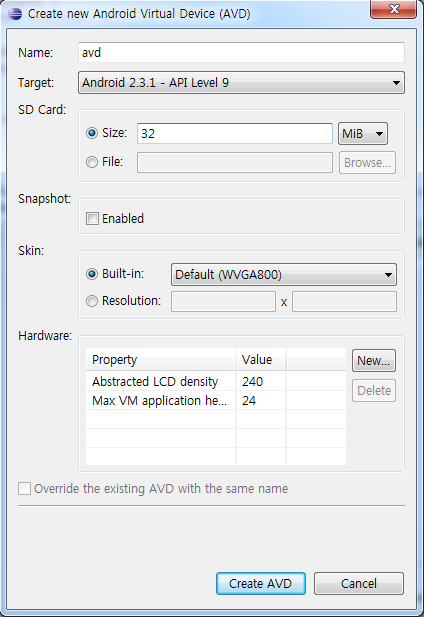Click the Cancel button

[x=359, y=583]
